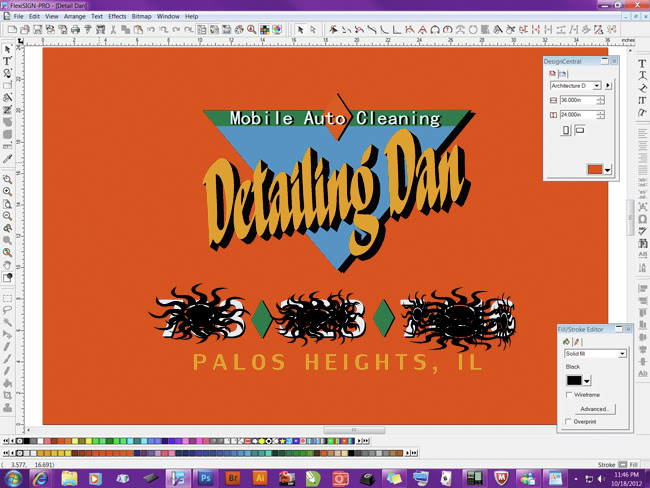Open the Architecture D page size dropdown

click(597, 85)
